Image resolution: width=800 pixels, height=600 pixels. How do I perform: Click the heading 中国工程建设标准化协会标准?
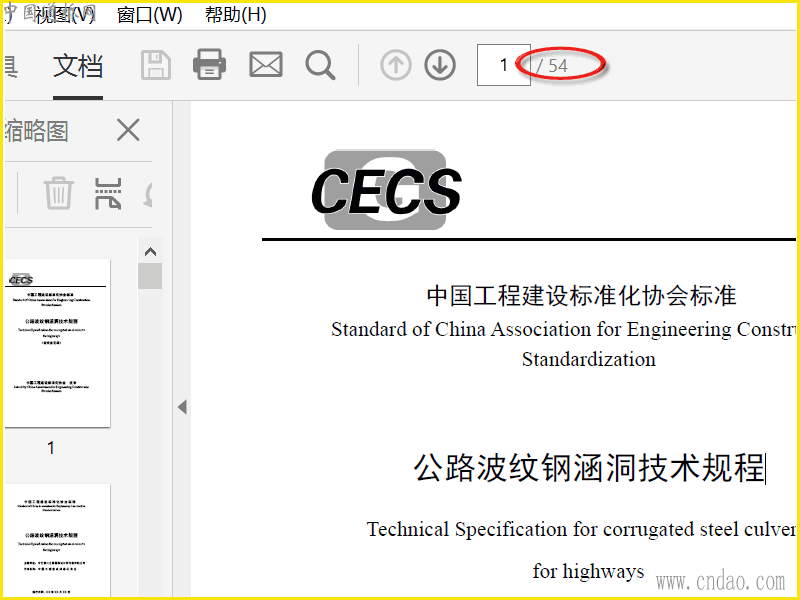[x=582, y=296]
